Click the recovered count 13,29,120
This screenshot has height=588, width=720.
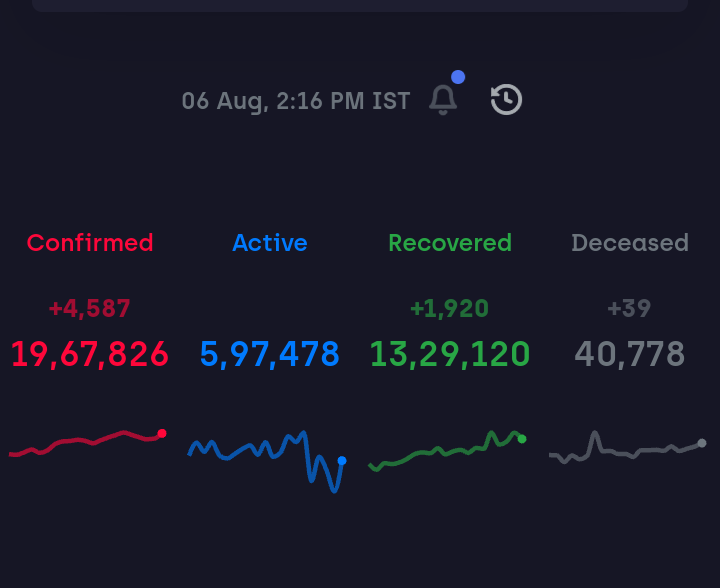(450, 354)
